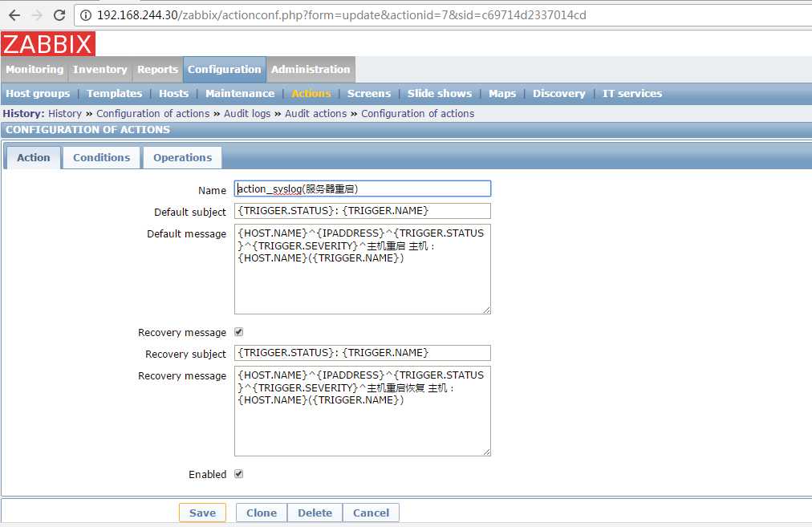Click the CONFIGURATION OF ACTIONS header
The image size is (812, 527).
[87, 129]
